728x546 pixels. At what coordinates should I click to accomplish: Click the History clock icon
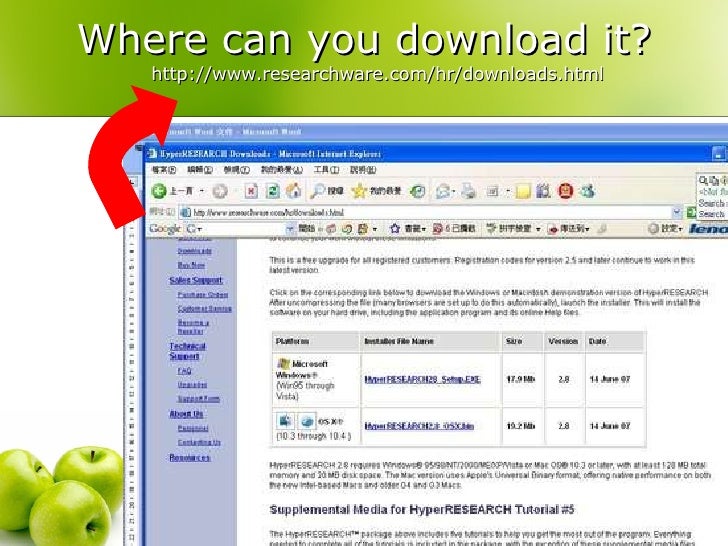tap(418, 191)
